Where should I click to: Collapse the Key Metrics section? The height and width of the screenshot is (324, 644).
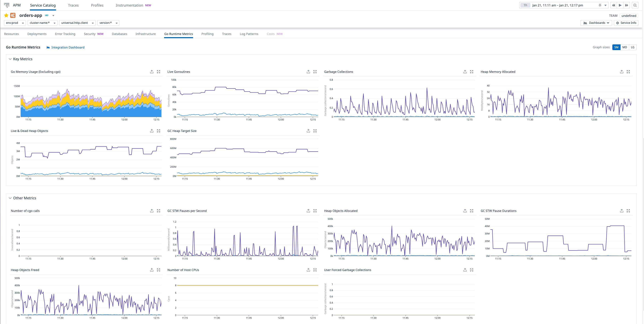click(10, 59)
